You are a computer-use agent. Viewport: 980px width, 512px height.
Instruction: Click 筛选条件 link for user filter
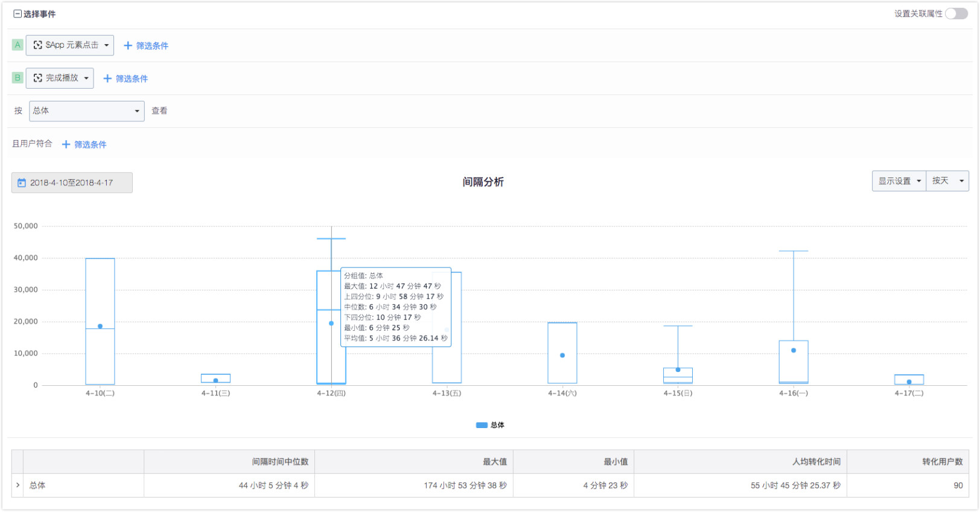tap(90, 145)
